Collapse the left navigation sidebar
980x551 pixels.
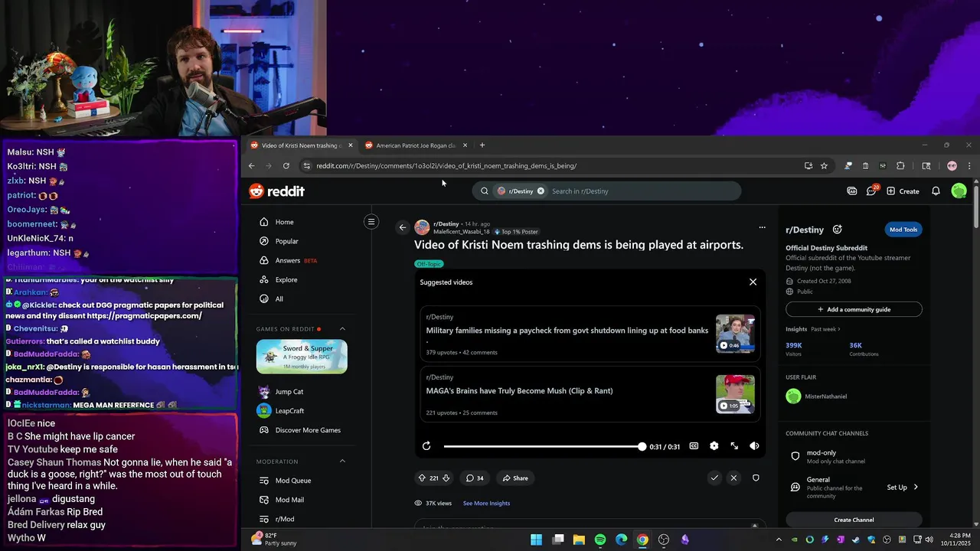tap(371, 222)
